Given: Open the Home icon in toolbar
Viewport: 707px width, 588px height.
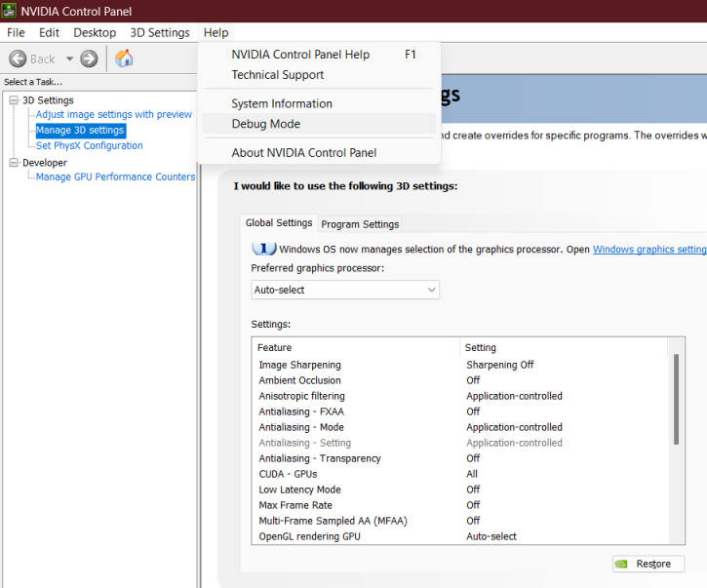Looking at the screenshot, I should pyautogui.click(x=124, y=59).
